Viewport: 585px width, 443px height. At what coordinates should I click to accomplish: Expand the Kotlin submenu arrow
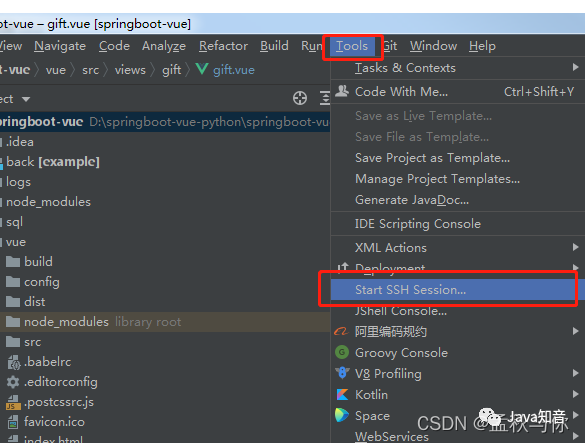click(x=575, y=394)
